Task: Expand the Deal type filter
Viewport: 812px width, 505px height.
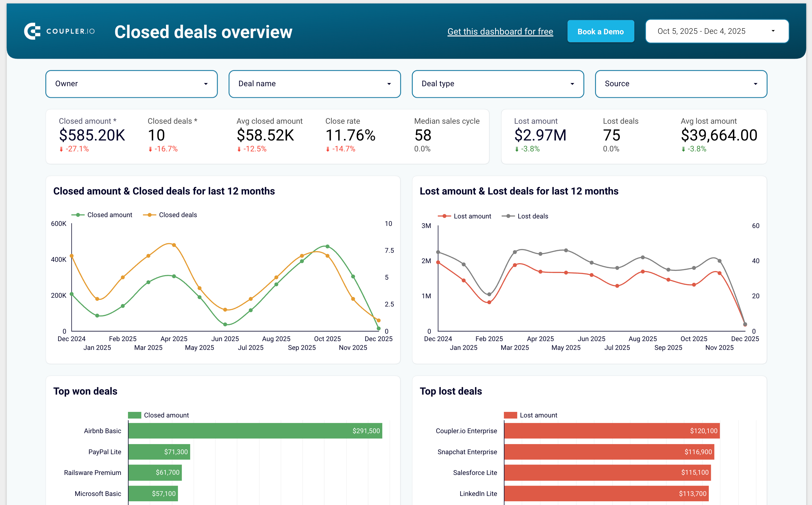Action: pyautogui.click(x=498, y=84)
